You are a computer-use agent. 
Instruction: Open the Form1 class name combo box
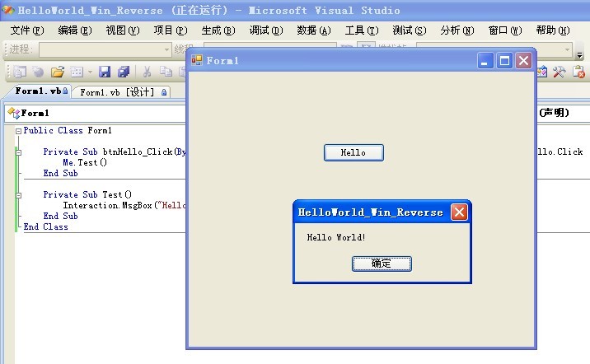[96, 113]
